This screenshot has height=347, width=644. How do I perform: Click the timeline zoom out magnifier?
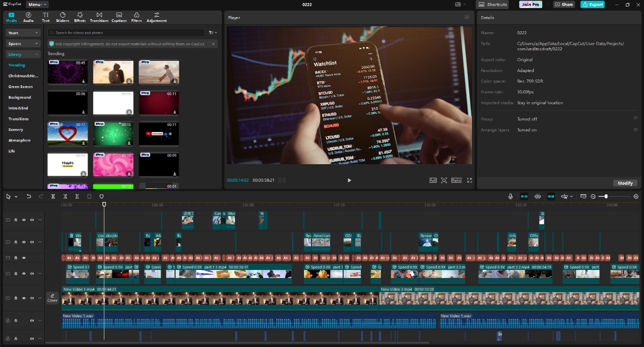point(593,196)
